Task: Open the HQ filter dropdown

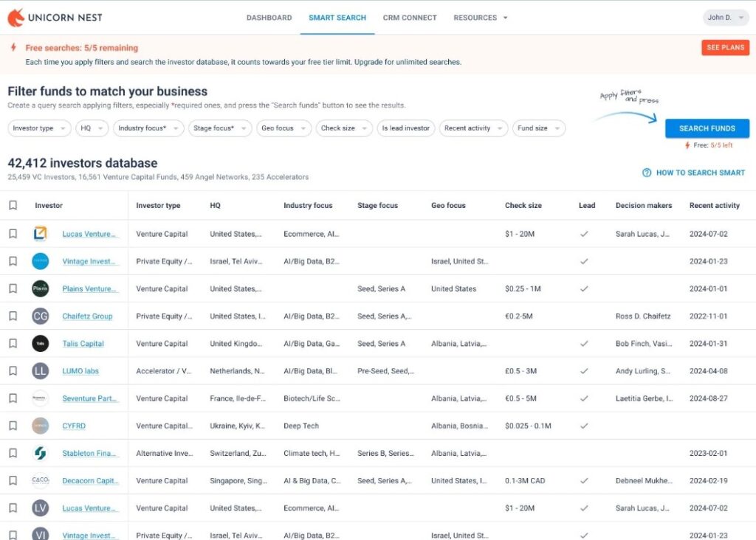Action: (92, 128)
